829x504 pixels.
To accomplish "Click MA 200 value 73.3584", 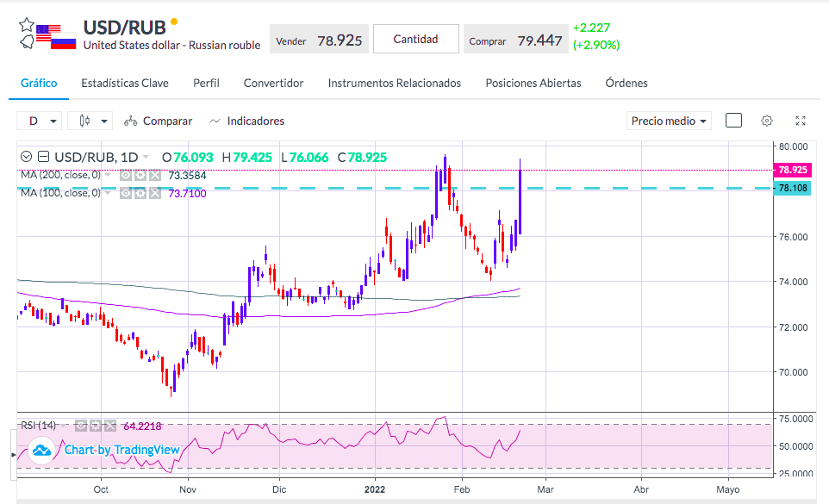I will click(187, 176).
